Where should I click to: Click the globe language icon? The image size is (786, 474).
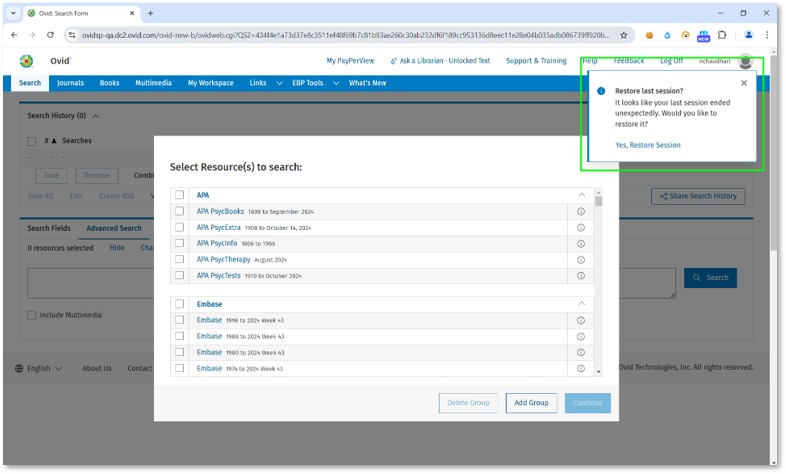pyautogui.click(x=19, y=368)
